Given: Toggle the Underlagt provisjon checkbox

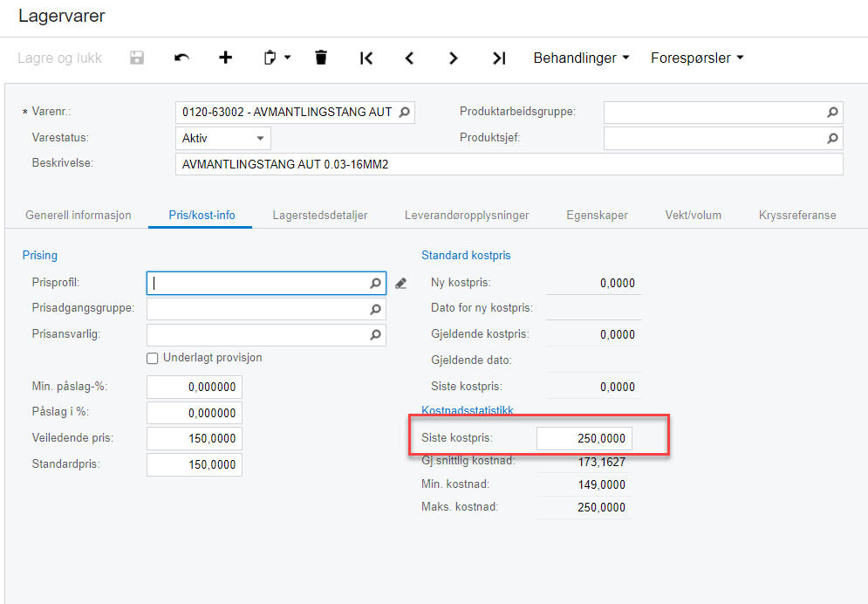Looking at the screenshot, I should [153, 358].
